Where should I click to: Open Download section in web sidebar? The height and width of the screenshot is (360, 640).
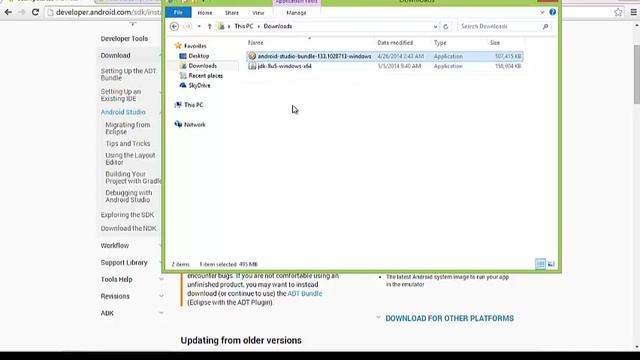[116, 56]
